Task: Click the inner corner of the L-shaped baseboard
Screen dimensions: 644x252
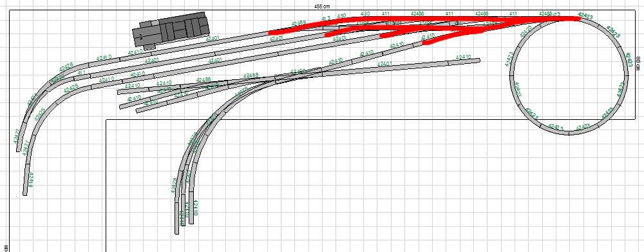Action: tap(106, 120)
